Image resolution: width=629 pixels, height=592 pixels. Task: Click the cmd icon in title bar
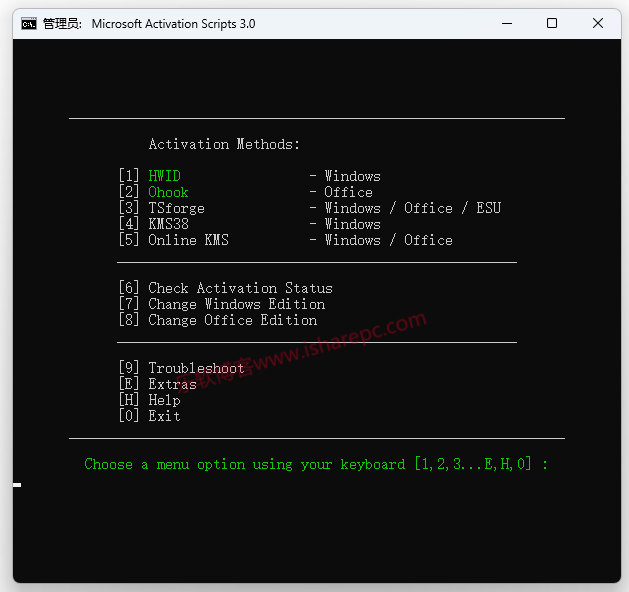[29, 24]
